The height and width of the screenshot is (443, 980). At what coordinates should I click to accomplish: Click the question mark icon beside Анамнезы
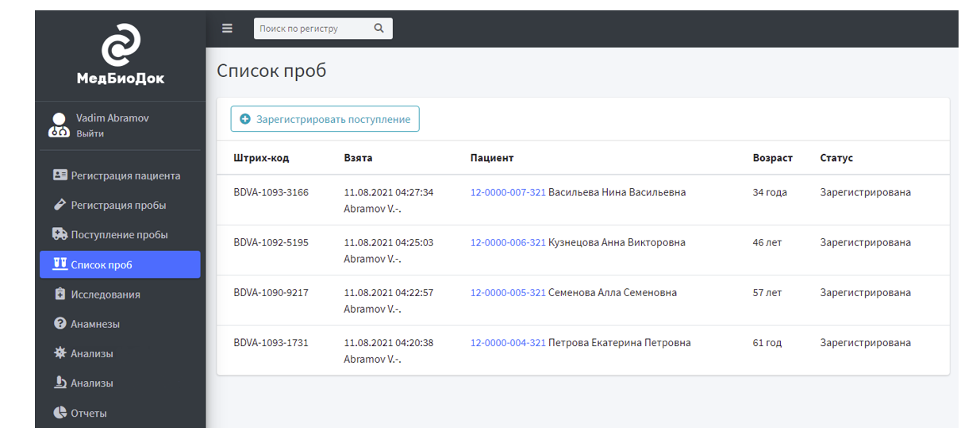click(x=60, y=324)
